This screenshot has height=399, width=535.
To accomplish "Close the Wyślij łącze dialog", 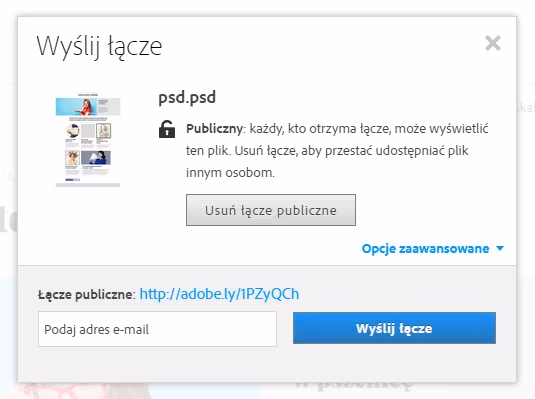I will (493, 43).
